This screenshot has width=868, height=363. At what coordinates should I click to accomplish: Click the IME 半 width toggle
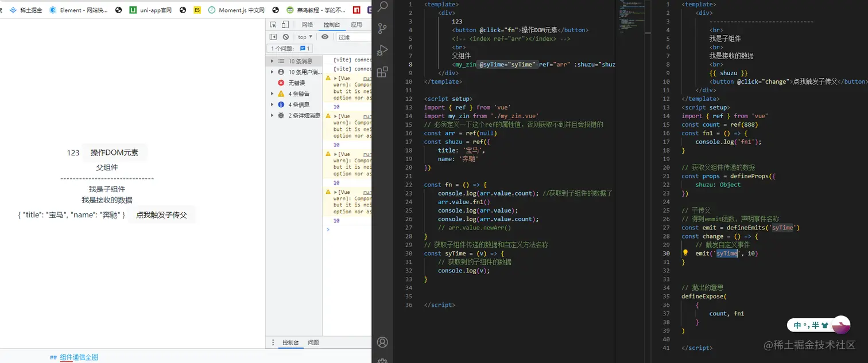815,325
